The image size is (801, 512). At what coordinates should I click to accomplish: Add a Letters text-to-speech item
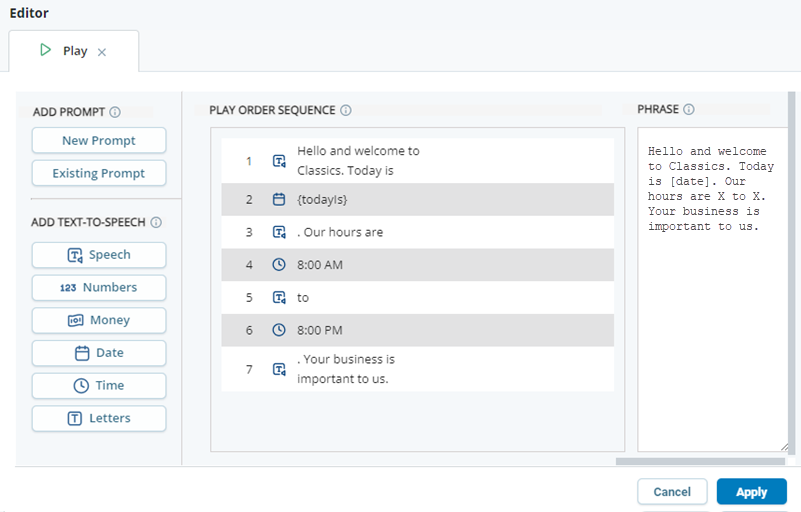click(99, 419)
